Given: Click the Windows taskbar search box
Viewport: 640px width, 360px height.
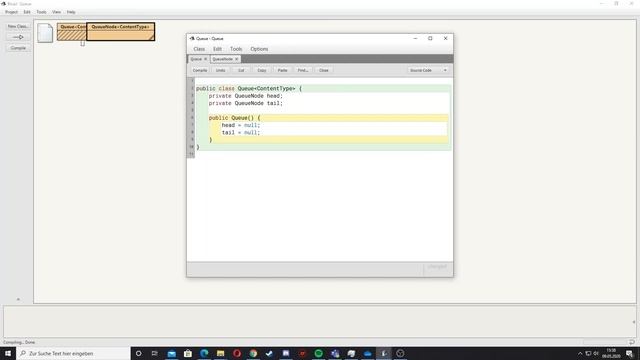Looking at the screenshot, I should [x=73, y=353].
